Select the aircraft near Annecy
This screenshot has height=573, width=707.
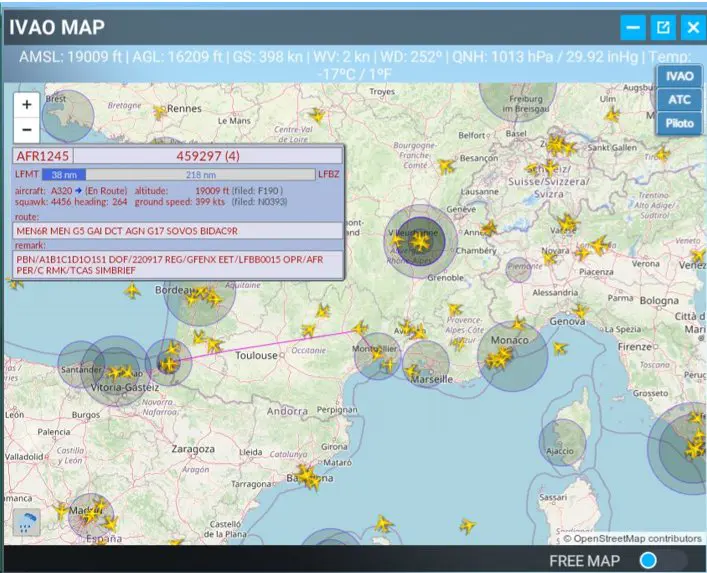point(489,228)
